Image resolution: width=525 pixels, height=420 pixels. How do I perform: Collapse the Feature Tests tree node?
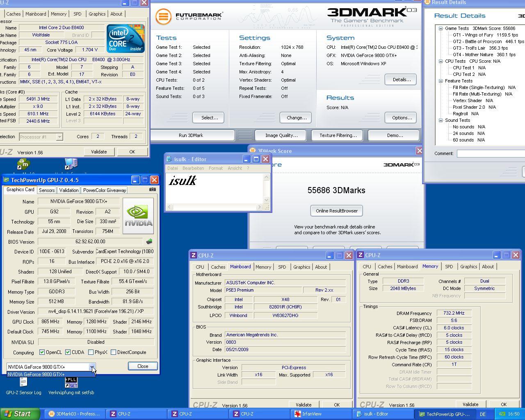tap(441, 81)
